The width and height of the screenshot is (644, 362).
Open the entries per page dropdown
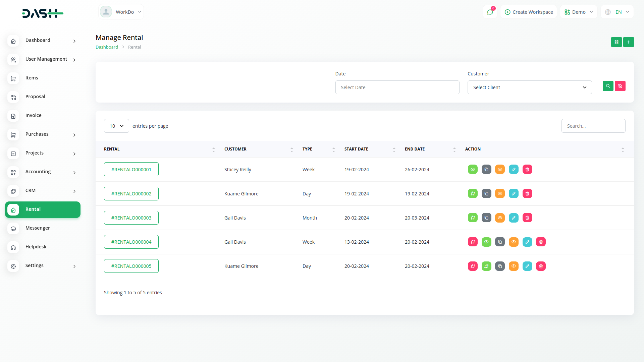tap(116, 126)
